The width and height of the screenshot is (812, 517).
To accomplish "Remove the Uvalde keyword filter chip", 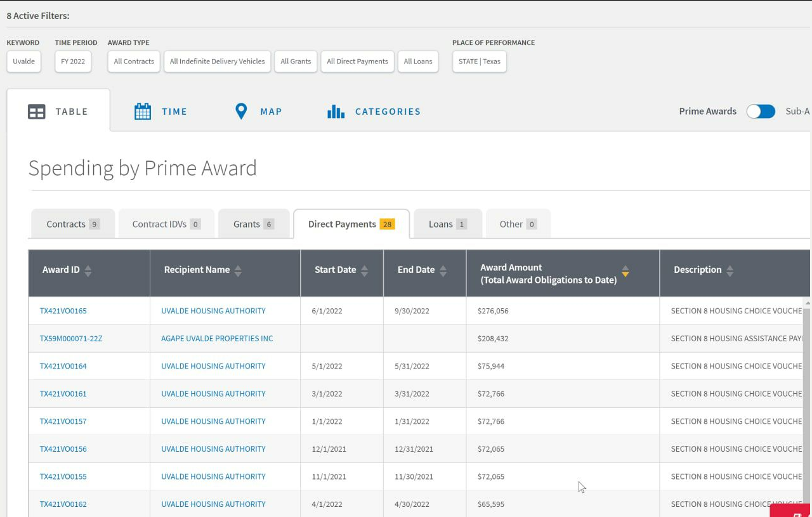I will coord(24,62).
